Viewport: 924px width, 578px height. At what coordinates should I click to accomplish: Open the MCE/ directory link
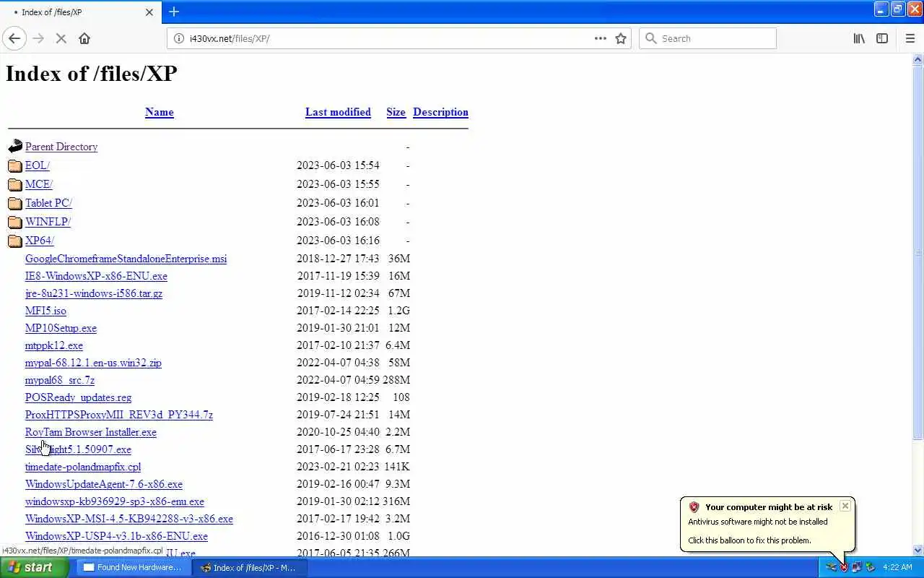pos(38,184)
